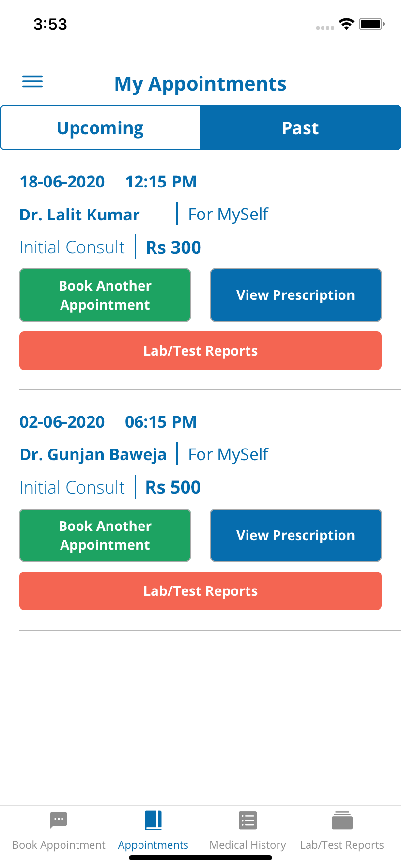Viewport: 401px width, 868px height.
Task: Switch to the Upcoming tab
Action: pyautogui.click(x=100, y=128)
